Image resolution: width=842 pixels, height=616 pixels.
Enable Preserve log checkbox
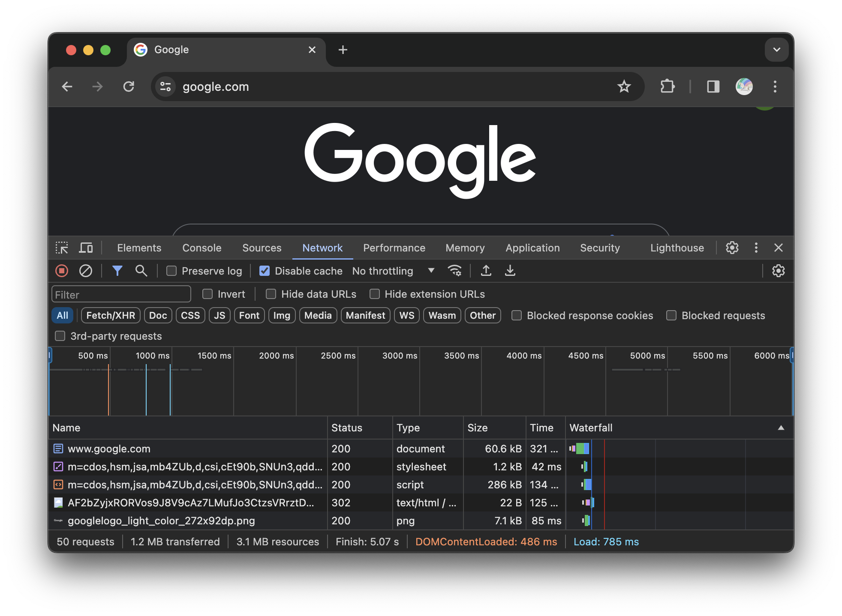(x=171, y=271)
